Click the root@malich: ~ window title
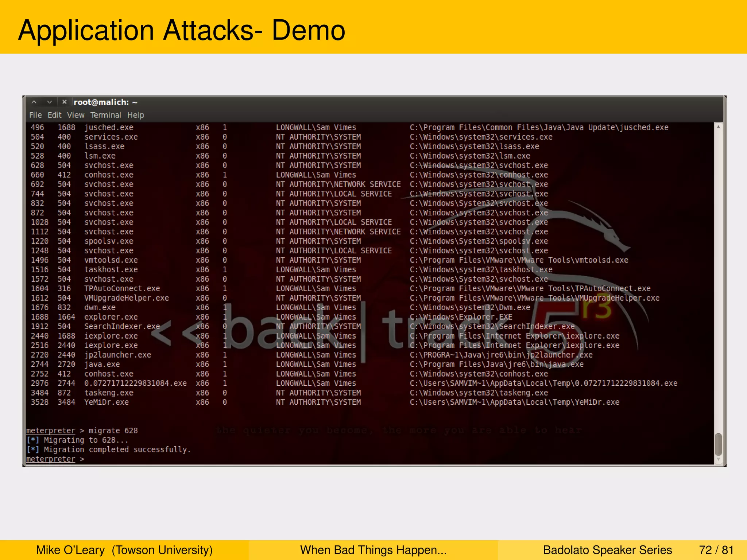The width and height of the screenshot is (747, 560). pyautogui.click(x=105, y=102)
